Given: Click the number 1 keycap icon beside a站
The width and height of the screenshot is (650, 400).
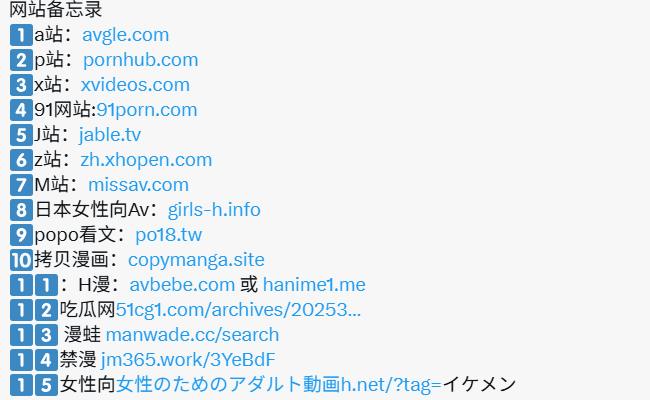Looking at the screenshot, I should pos(21,35).
